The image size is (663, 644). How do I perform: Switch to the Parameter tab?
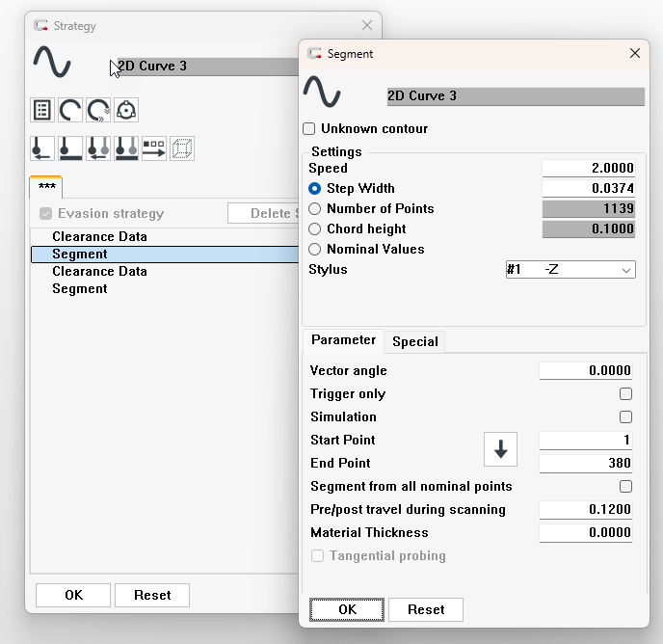(x=343, y=340)
